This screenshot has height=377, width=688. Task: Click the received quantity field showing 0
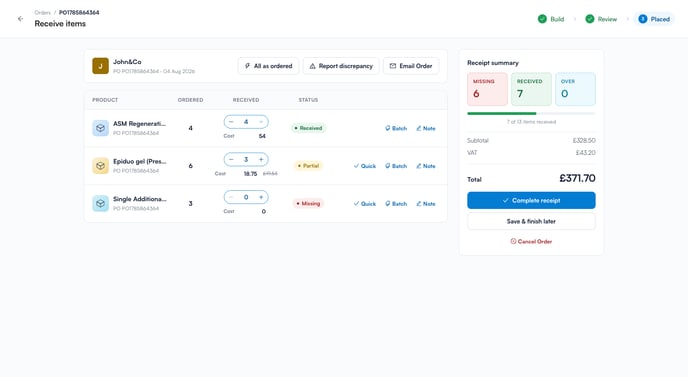(x=246, y=197)
